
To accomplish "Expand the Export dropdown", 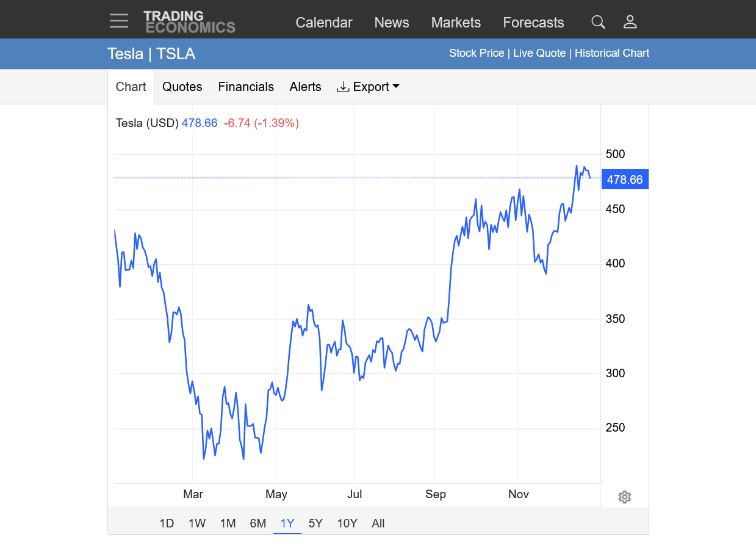I will click(368, 87).
